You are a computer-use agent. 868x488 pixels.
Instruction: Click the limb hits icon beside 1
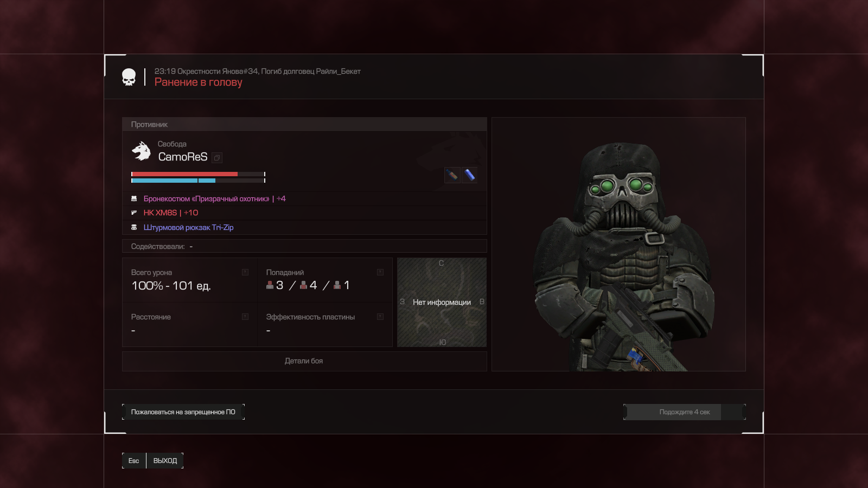[x=337, y=285]
